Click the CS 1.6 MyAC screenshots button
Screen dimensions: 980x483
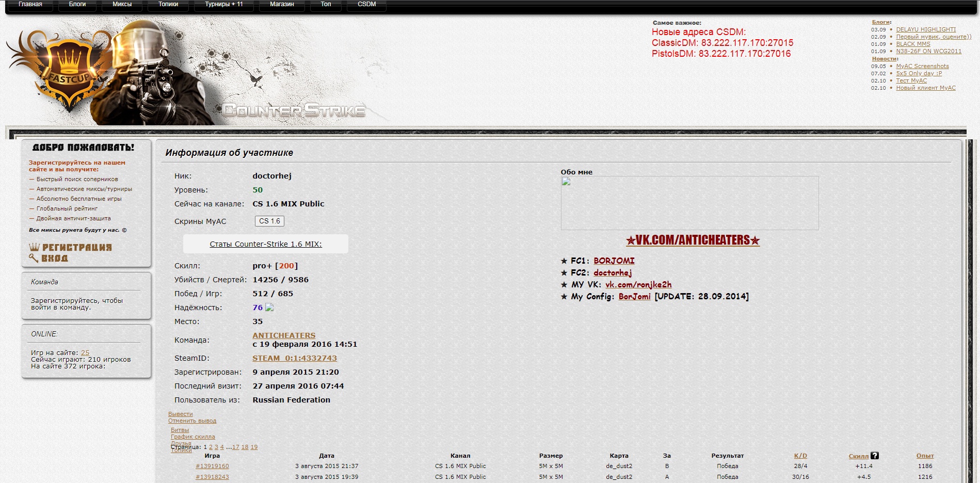(269, 221)
